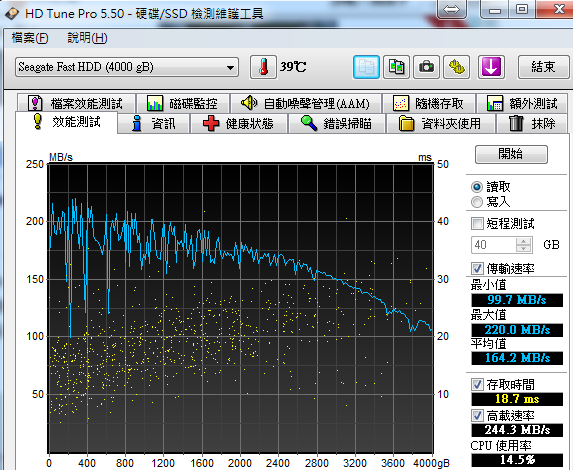This screenshot has height=470, width=573.
Task: Copy text results to clipboard icon
Action: (x=366, y=67)
